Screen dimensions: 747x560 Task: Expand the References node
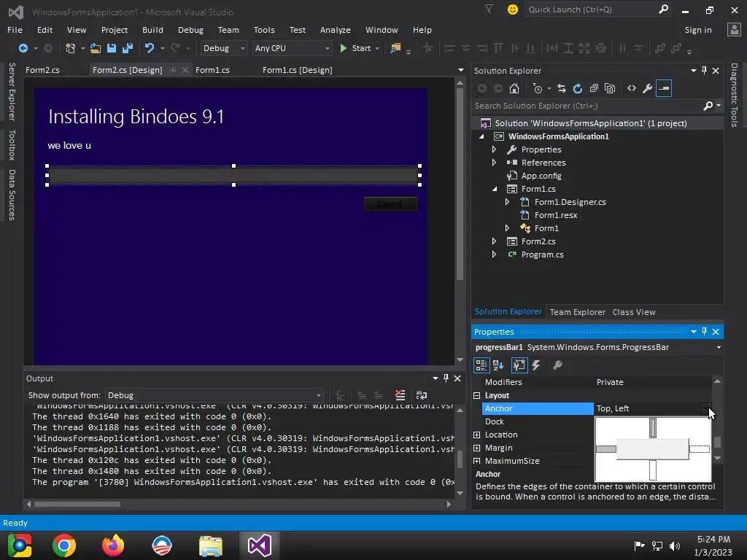click(x=494, y=163)
